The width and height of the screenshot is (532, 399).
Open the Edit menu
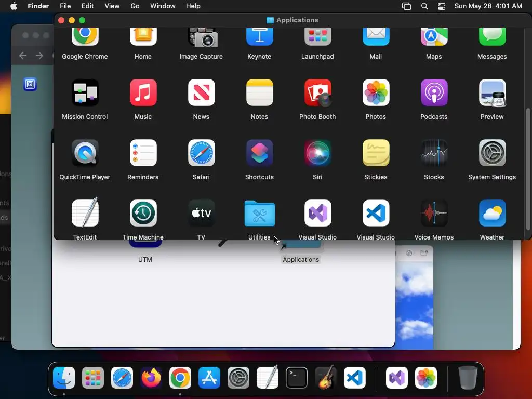(x=87, y=6)
